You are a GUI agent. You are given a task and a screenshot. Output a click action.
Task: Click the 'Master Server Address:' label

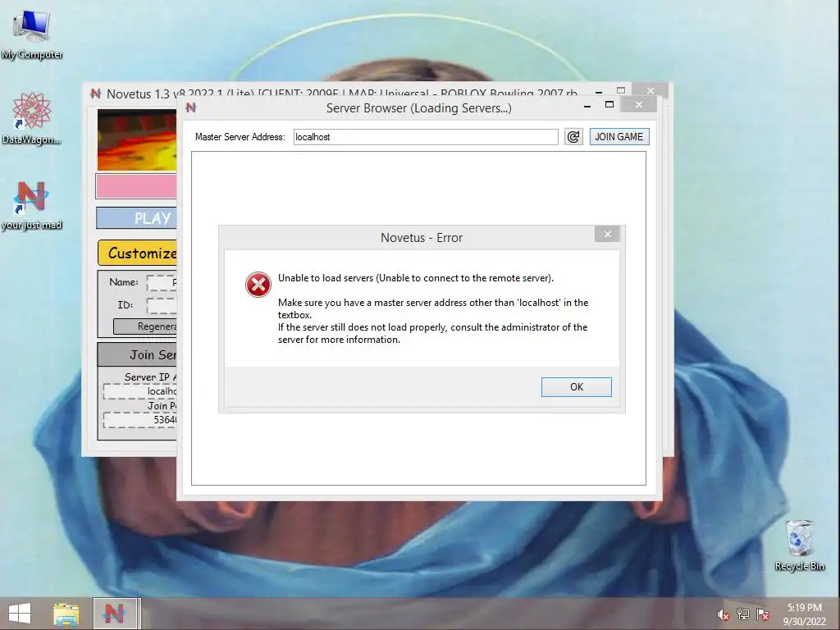coord(240,137)
